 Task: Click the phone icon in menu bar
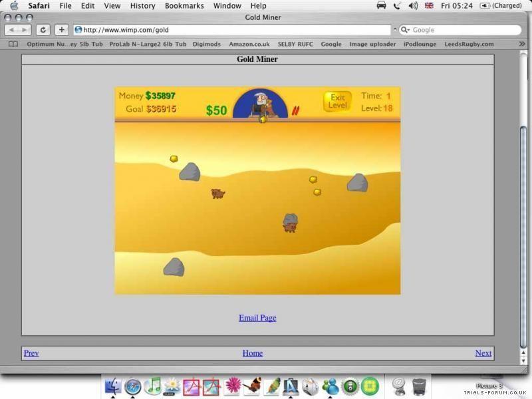tap(397, 5)
